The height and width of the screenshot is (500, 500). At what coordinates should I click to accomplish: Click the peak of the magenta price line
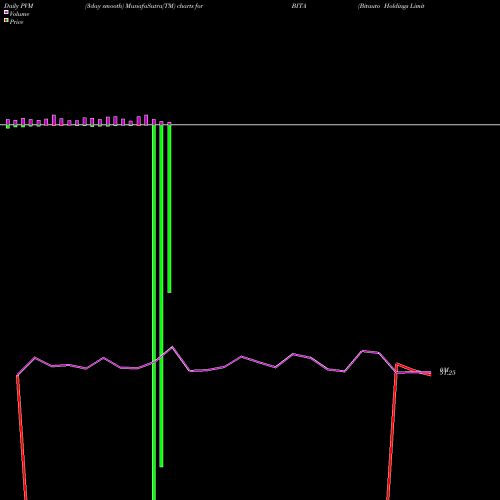(x=172, y=347)
